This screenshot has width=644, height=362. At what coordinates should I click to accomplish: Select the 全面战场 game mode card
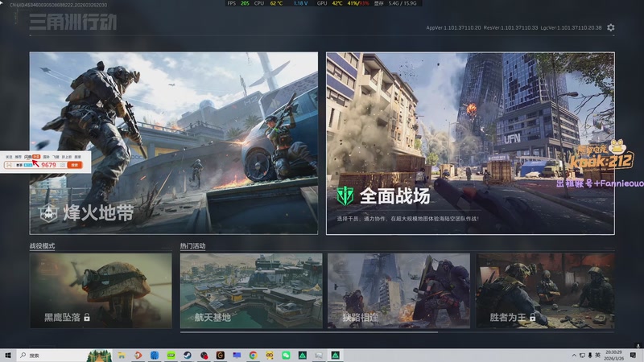(x=470, y=143)
